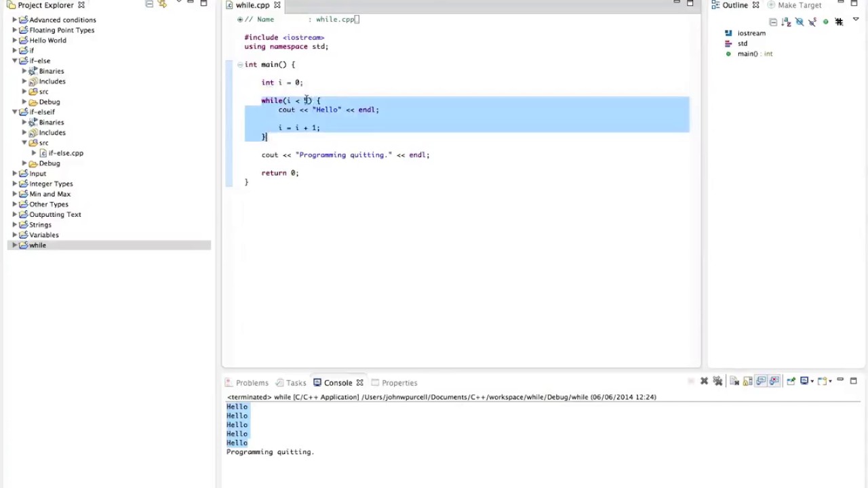The image size is (868, 488).
Task: Expand the Floating Point Types project
Action: [x=14, y=30]
